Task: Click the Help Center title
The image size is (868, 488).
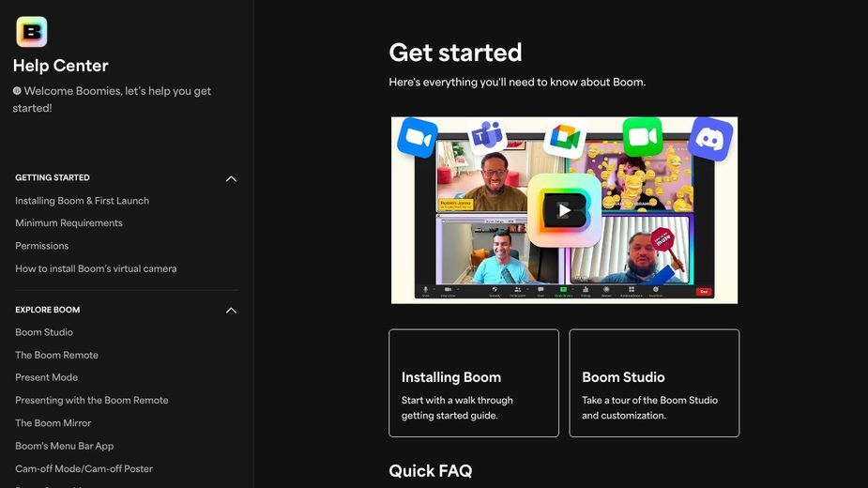Action: (60, 66)
